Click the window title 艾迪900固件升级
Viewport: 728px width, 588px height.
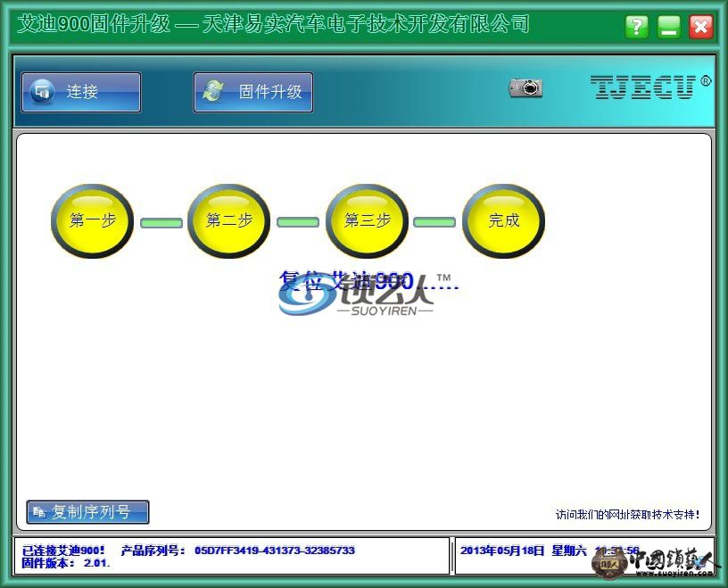(95, 24)
